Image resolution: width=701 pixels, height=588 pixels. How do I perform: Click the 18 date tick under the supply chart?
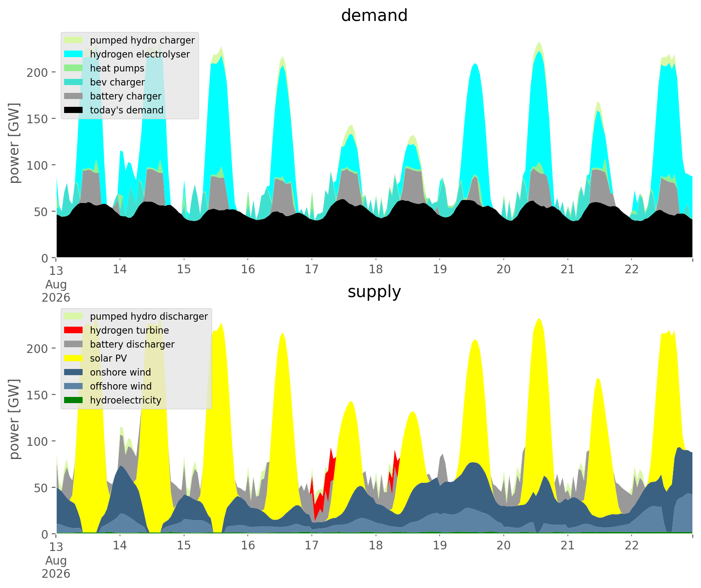376,546
